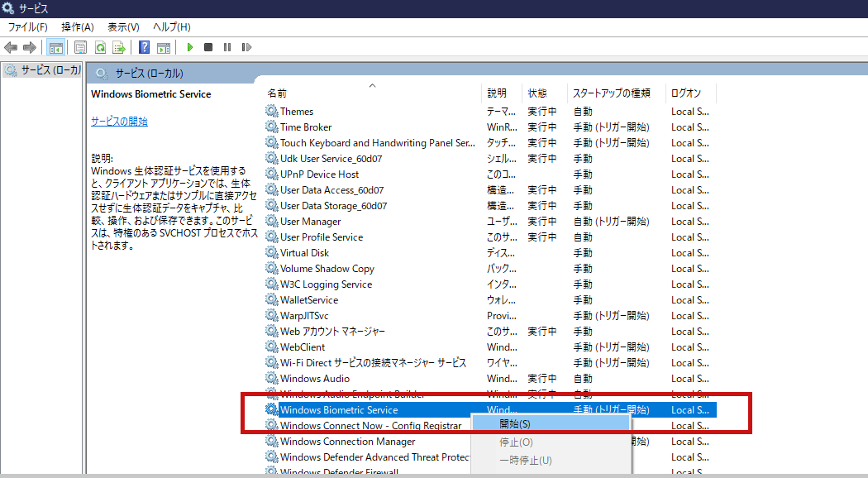Click the gear icon beside WarpJITSvc
This screenshot has height=478, width=868.
[271, 315]
